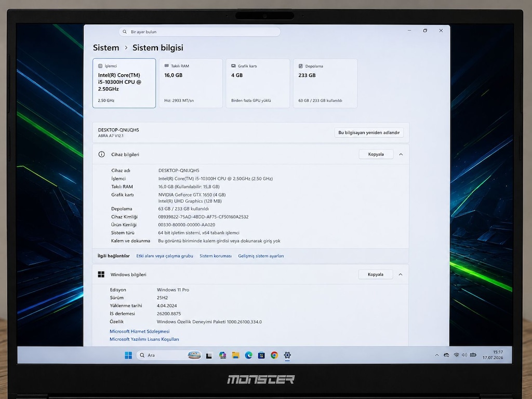
Task: Open Microsoft Store from taskbar
Action: click(x=261, y=355)
